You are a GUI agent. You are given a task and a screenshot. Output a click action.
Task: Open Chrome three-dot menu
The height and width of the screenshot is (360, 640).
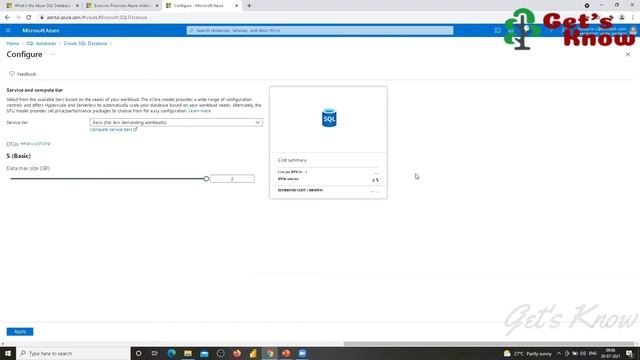[633, 18]
